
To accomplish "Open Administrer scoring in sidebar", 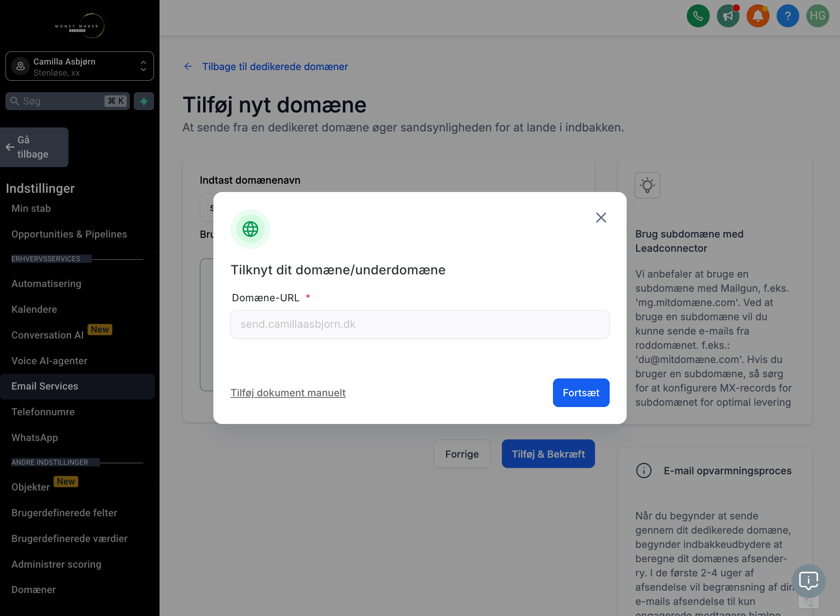I will [x=57, y=564].
